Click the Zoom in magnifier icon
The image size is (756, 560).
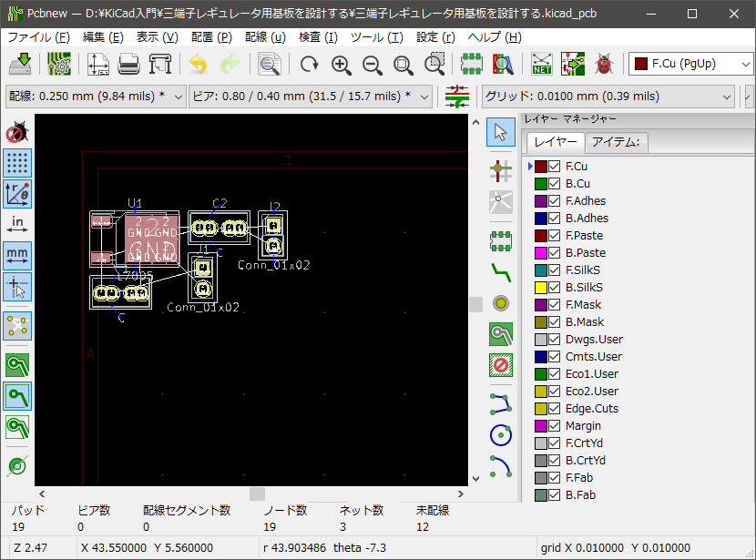coord(341,65)
